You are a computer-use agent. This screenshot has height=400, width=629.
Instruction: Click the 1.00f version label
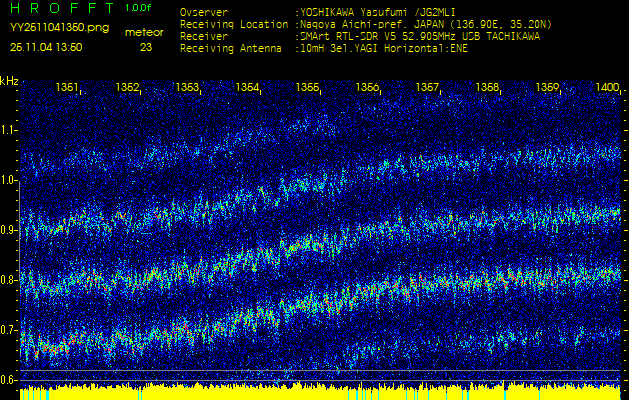coord(139,8)
